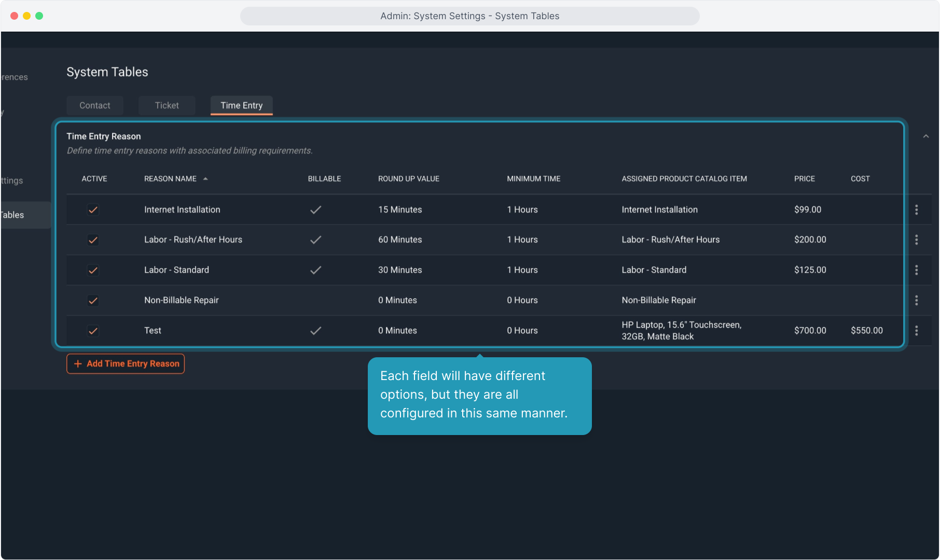940x560 pixels.
Task: Open the Labor - Rush/After Hours row kebab menu
Action: pyautogui.click(x=916, y=240)
